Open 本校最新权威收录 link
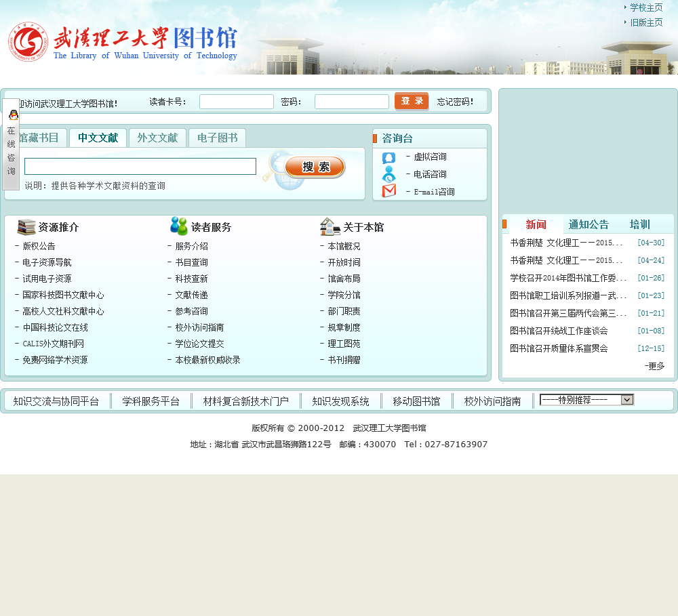Screen dimensions: 678x616 (x=208, y=360)
